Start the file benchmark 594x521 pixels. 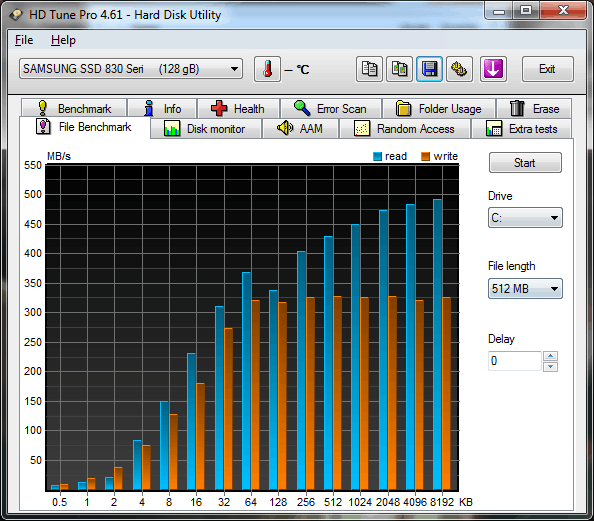(525, 163)
